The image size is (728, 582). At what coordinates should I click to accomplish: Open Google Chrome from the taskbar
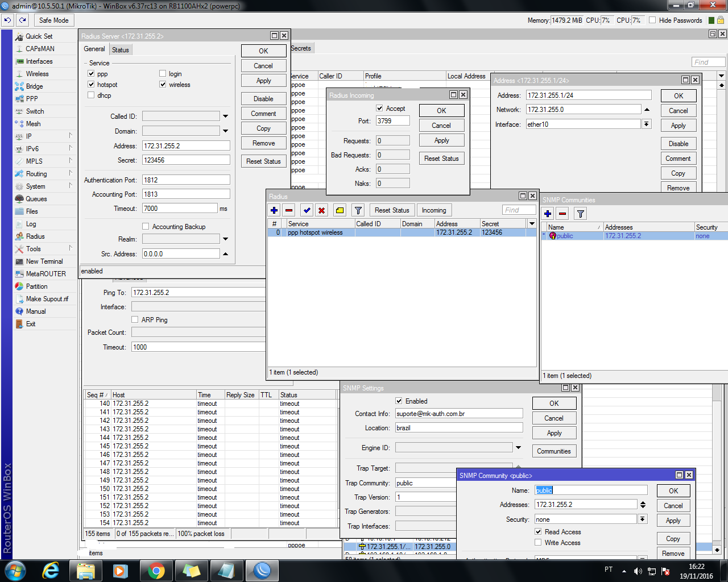(x=156, y=571)
